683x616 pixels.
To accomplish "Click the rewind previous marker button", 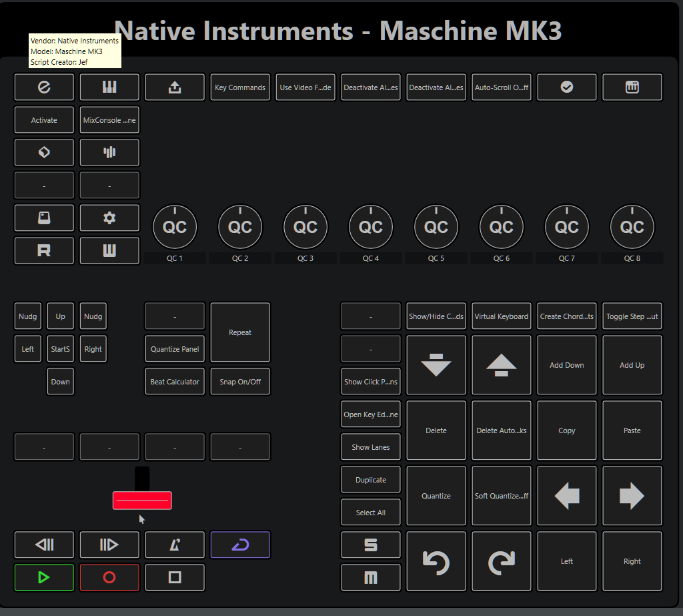I will point(44,545).
